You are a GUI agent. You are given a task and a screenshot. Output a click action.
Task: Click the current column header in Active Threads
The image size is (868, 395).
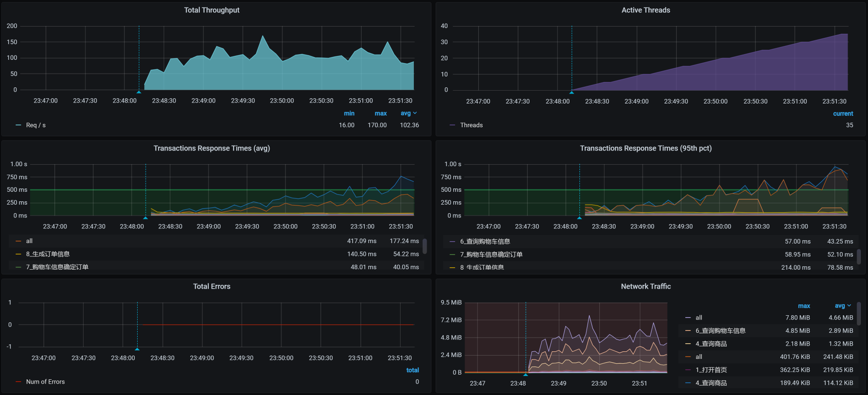[x=843, y=113]
